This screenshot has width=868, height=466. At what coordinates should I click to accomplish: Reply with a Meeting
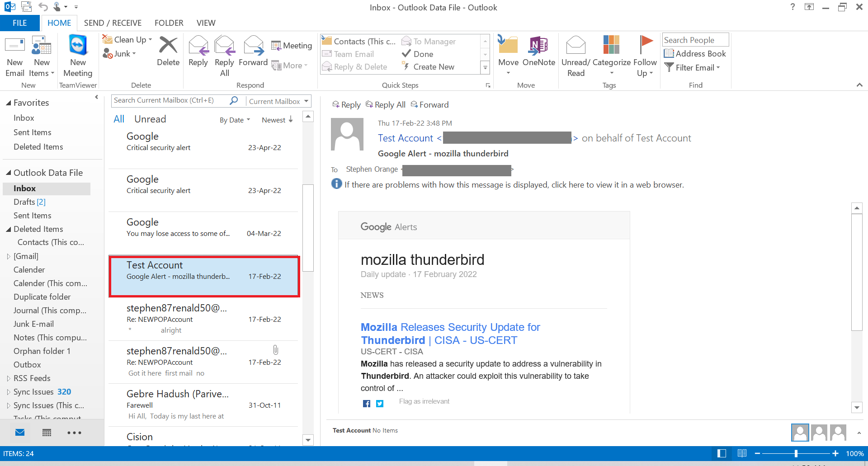(x=292, y=46)
